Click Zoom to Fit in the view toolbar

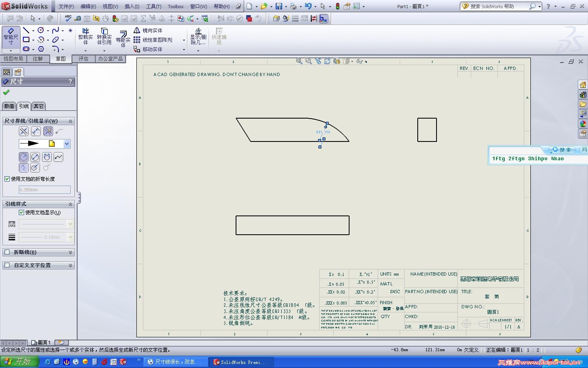pyautogui.click(x=299, y=61)
